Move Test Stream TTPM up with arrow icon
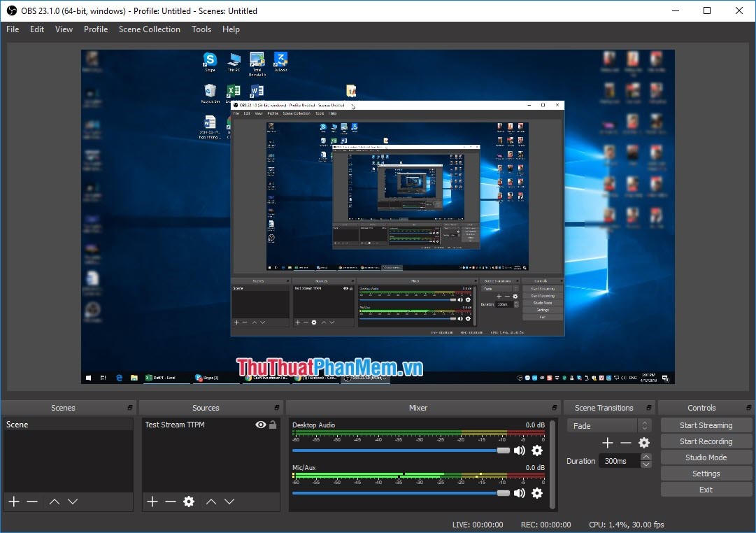Viewport: 756px width, 533px height. tap(211, 502)
